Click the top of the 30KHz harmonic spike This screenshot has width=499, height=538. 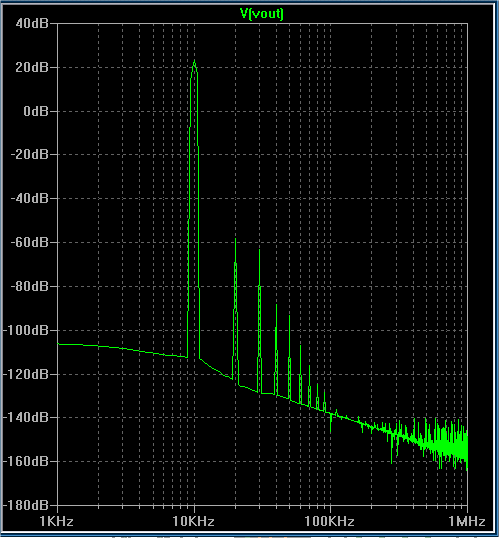point(259,250)
